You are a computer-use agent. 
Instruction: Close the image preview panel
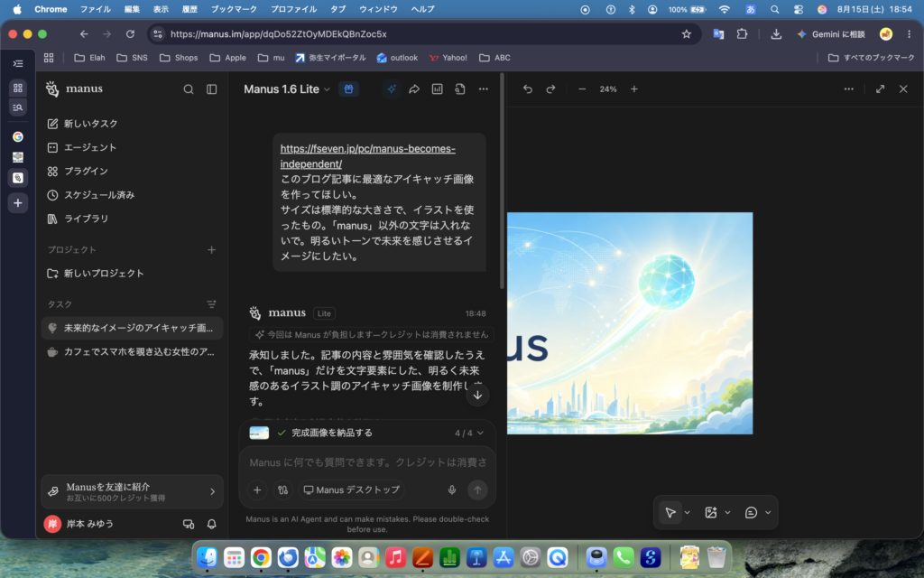point(903,89)
